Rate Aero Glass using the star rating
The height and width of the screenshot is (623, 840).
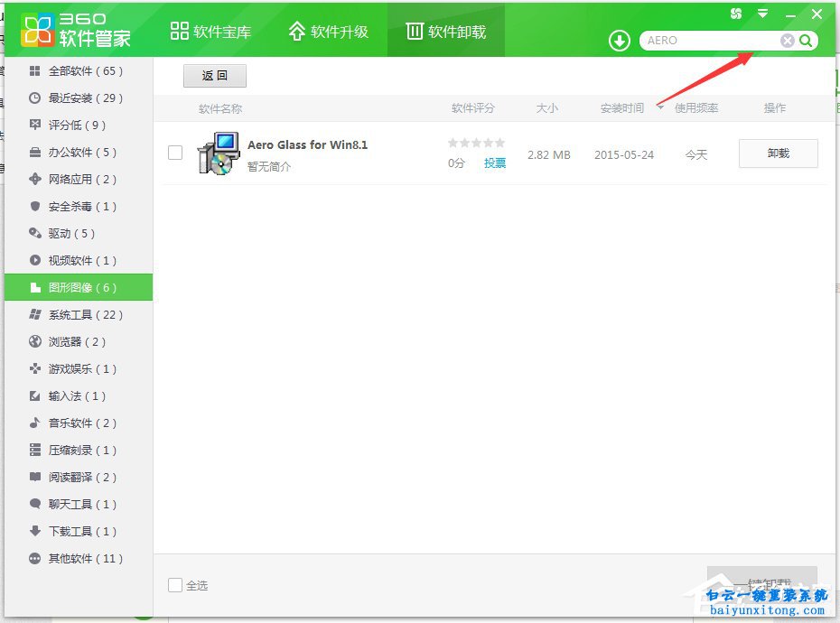click(476, 142)
